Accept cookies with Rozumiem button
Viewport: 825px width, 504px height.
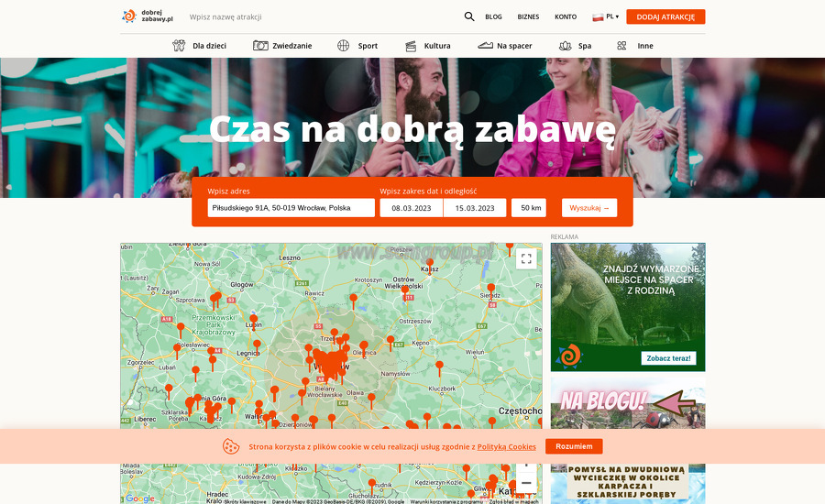[x=574, y=446]
